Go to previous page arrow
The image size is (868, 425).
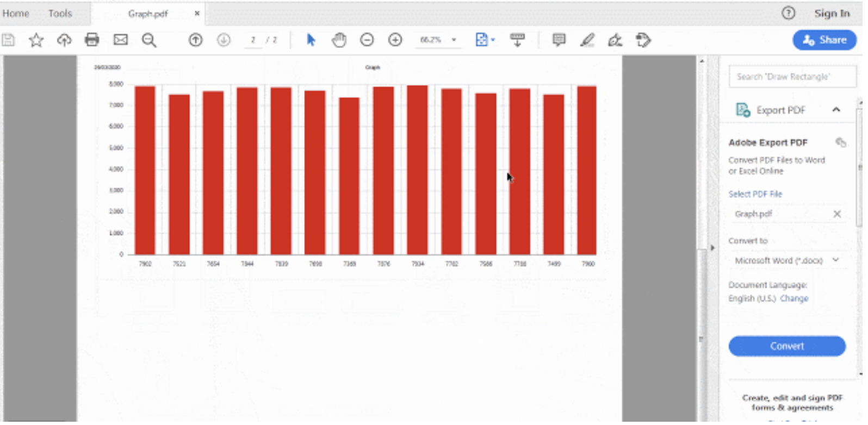click(x=196, y=40)
